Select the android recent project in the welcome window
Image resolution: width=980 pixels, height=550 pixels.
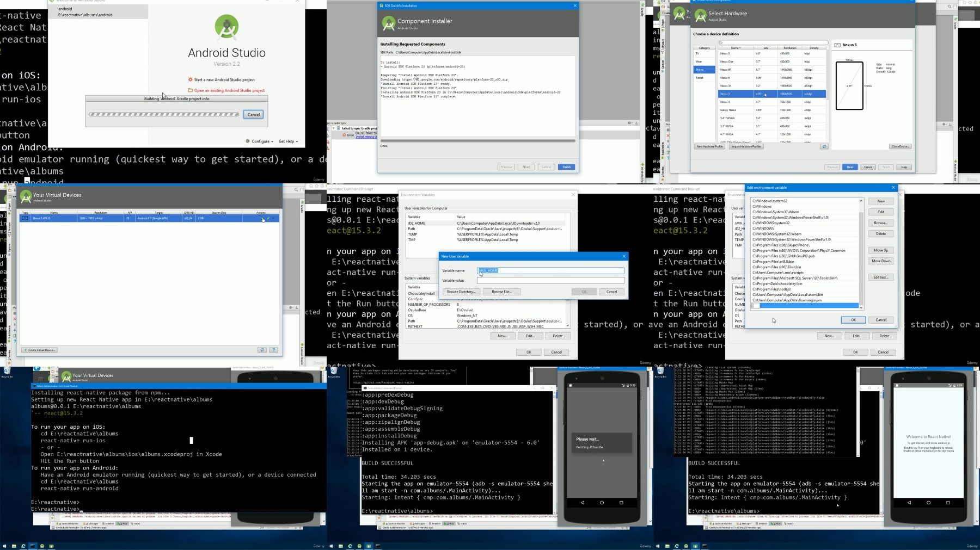point(98,12)
